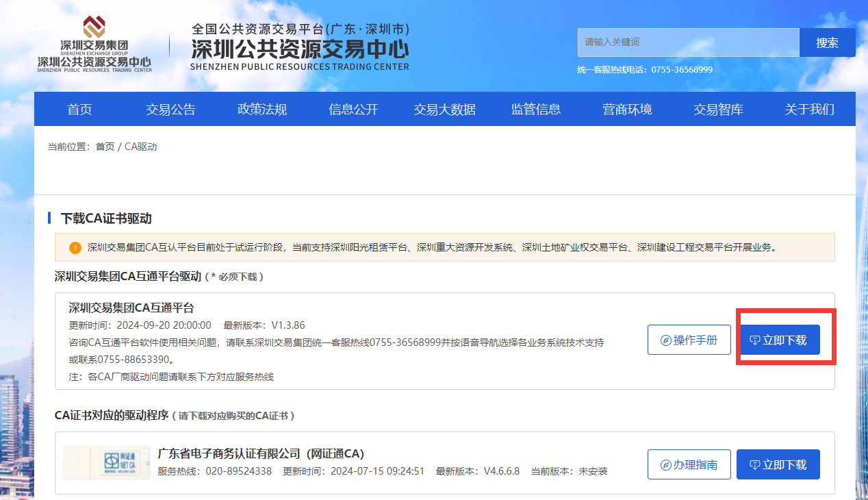Image resolution: width=868 pixels, height=500 pixels.
Task: Select 信息公开 in the navigation bar
Action: pyautogui.click(x=353, y=110)
